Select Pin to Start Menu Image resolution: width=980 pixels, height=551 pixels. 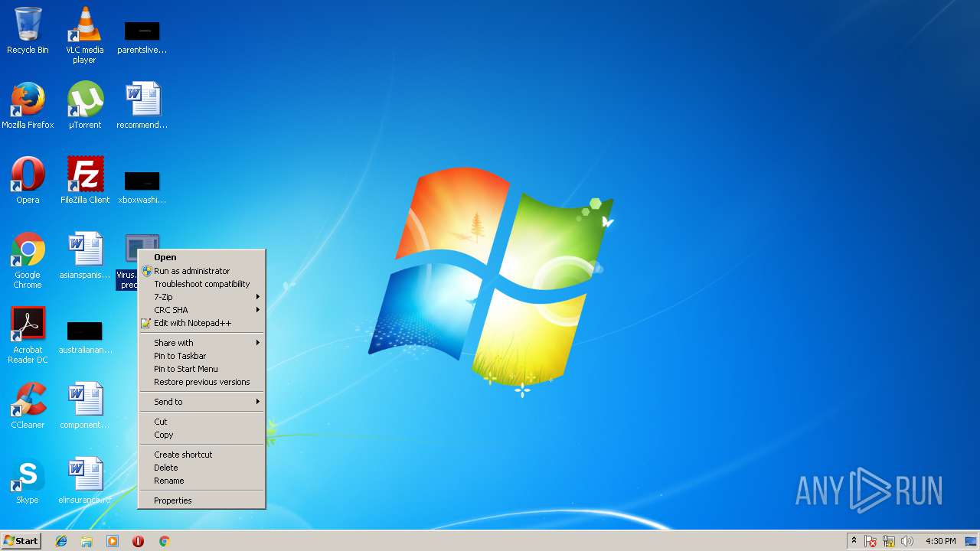[202, 369]
